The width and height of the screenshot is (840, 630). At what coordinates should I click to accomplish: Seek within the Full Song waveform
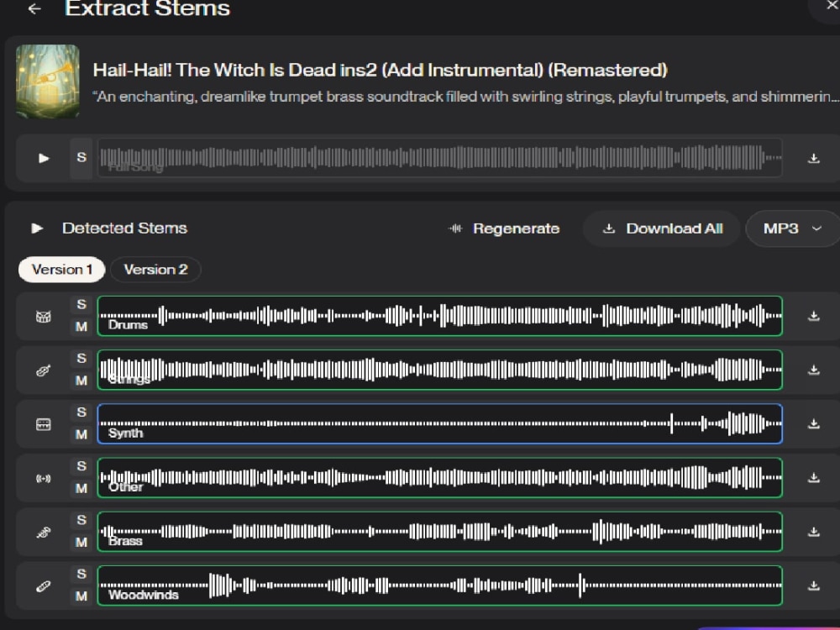point(439,158)
